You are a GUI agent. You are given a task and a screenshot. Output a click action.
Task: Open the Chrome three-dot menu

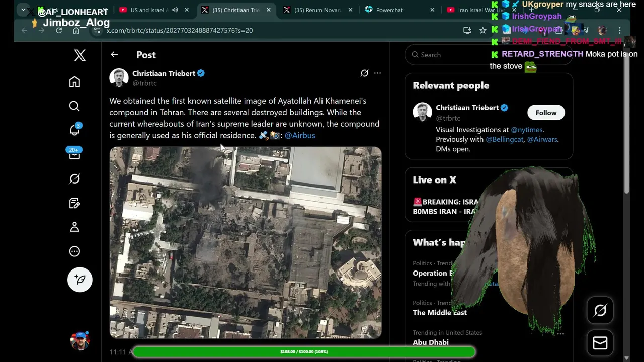point(620,30)
